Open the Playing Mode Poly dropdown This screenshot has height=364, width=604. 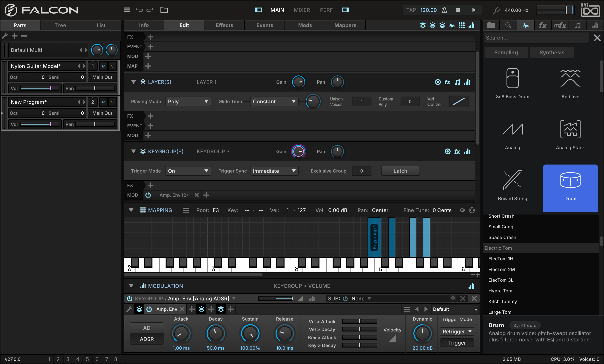point(188,101)
